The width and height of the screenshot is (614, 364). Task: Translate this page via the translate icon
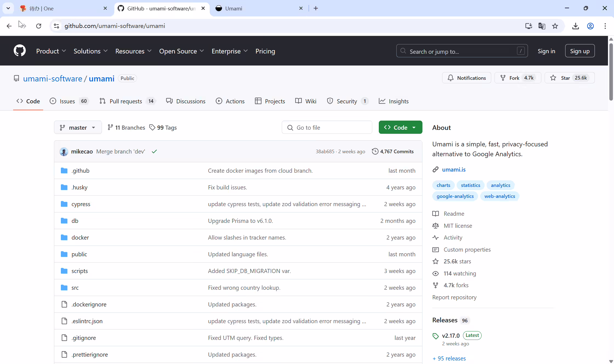[x=542, y=26]
